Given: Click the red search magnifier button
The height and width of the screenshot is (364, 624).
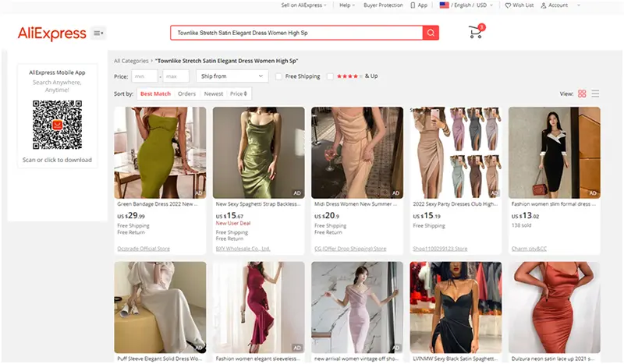Looking at the screenshot, I should (x=431, y=33).
